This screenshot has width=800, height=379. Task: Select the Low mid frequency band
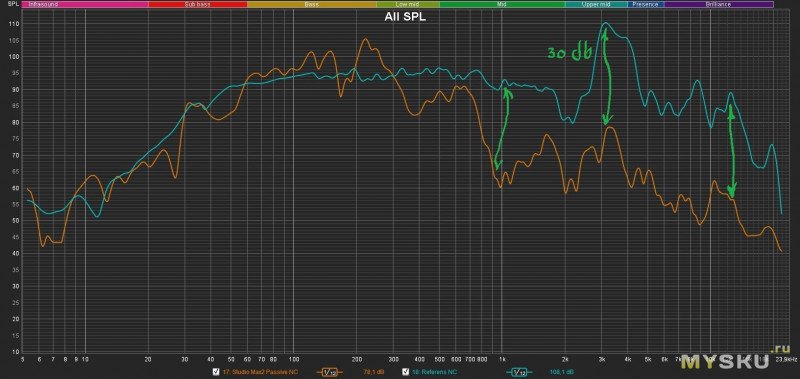click(408, 4)
